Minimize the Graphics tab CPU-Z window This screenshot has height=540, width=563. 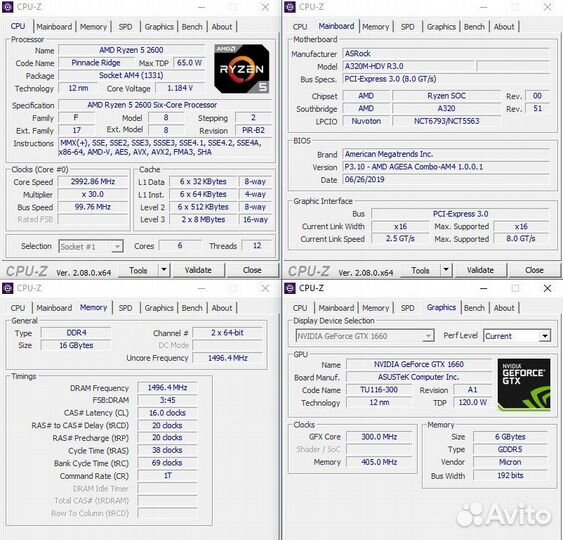point(484,288)
